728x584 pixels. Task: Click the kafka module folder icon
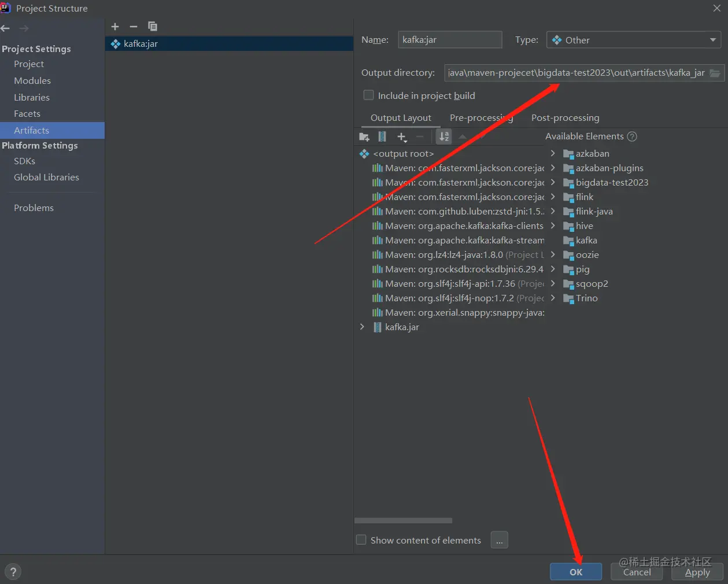click(x=568, y=241)
